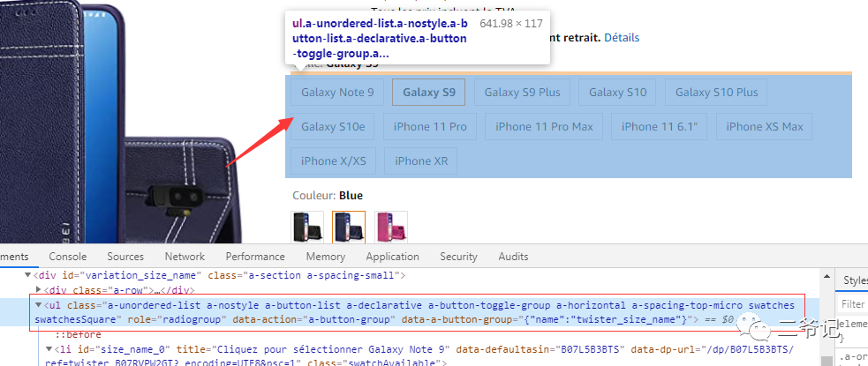This screenshot has width=868, height=366.
Task: Select the pink case color swatch
Action: click(391, 228)
